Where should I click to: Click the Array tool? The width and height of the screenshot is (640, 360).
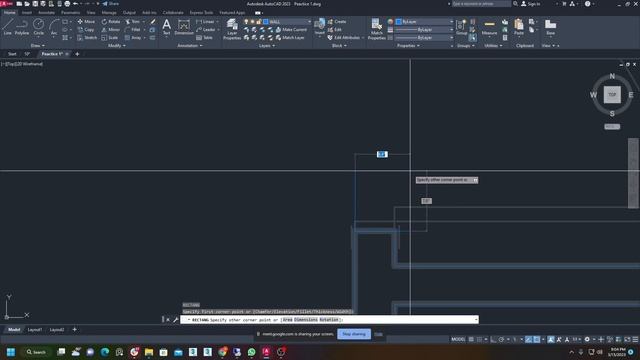[133, 38]
